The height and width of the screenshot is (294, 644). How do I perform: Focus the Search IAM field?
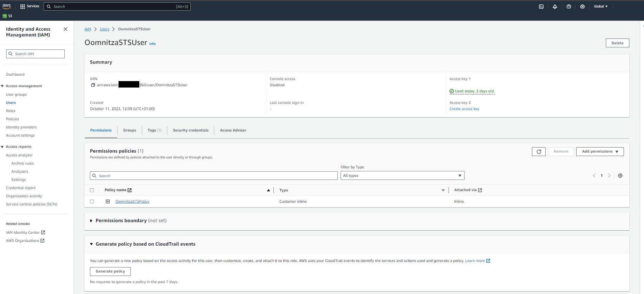coord(35,54)
